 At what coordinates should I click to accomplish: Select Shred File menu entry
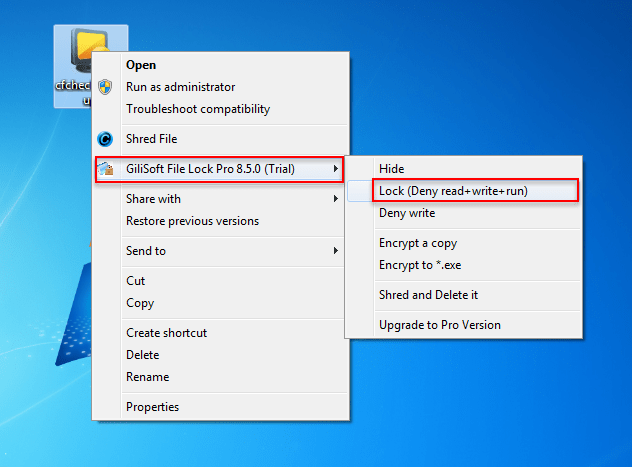click(x=220, y=139)
